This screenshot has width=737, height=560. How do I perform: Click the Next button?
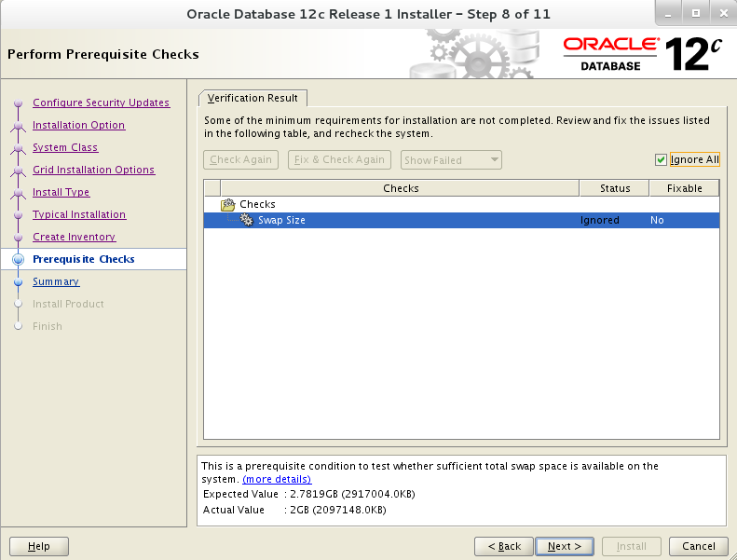coord(565,546)
